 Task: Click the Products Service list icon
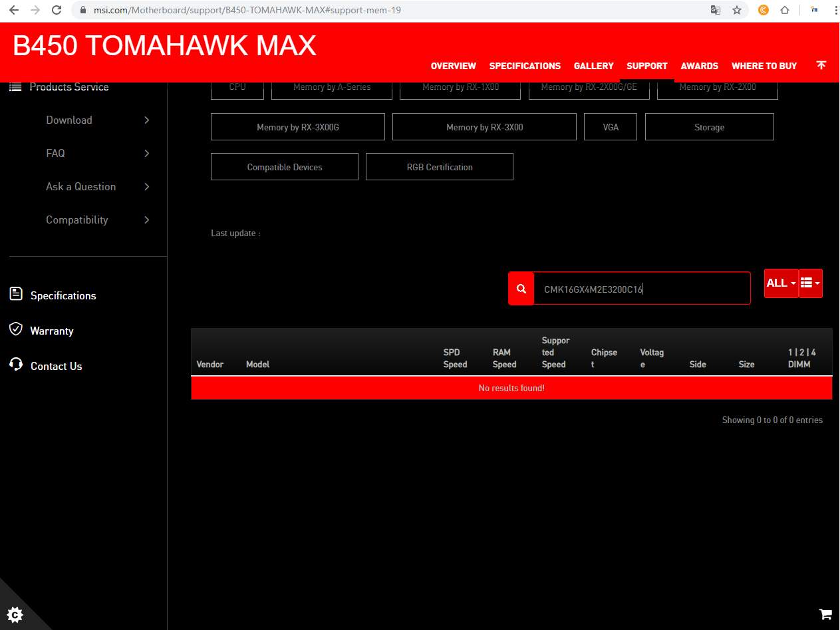tap(16, 86)
